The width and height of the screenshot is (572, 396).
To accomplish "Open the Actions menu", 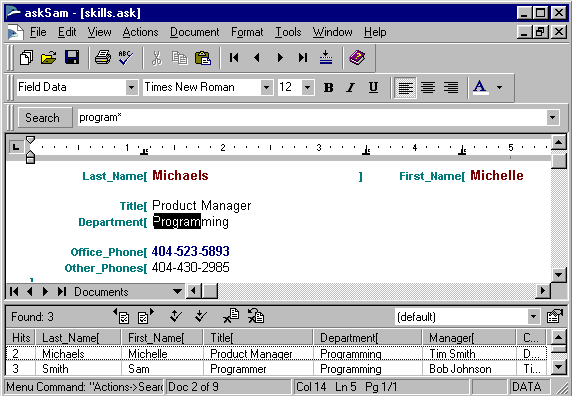I will [140, 32].
